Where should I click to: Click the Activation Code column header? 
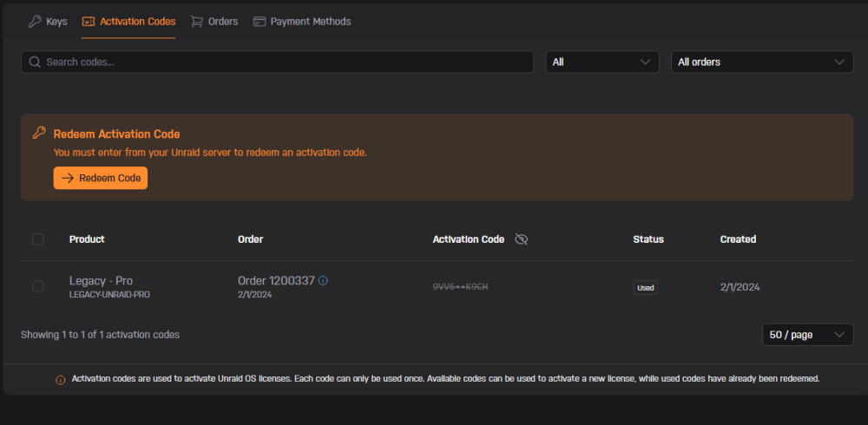click(469, 239)
